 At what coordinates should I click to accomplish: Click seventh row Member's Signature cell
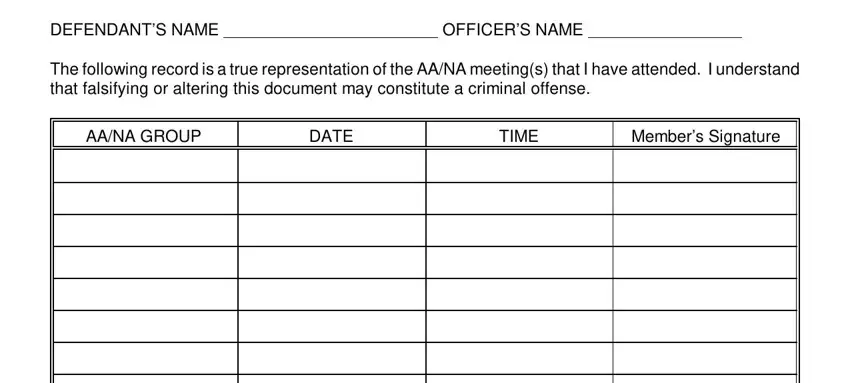coord(705,358)
